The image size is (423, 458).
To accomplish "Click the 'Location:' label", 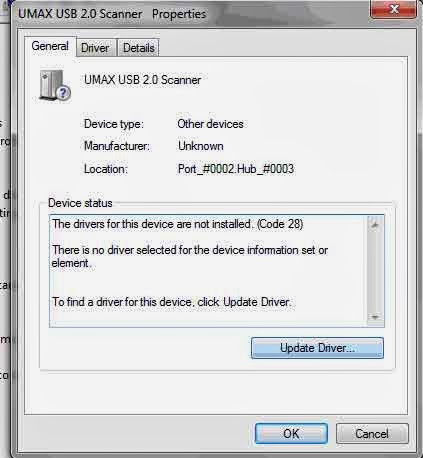I will [106, 169].
